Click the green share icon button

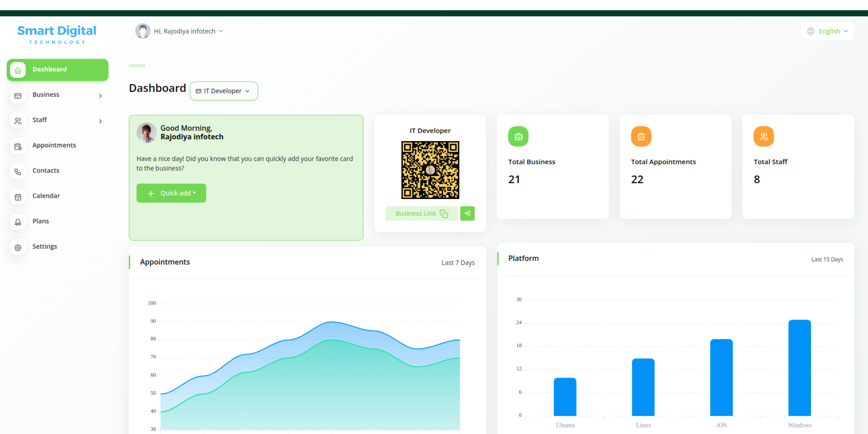(x=467, y=213)
